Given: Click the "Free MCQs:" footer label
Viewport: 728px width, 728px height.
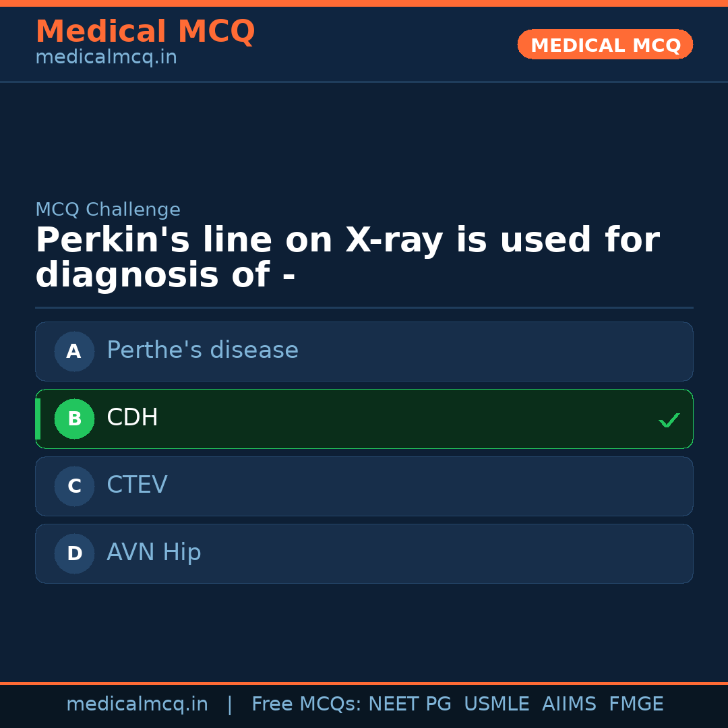Looking at the screenshot, I should point(307,704).
